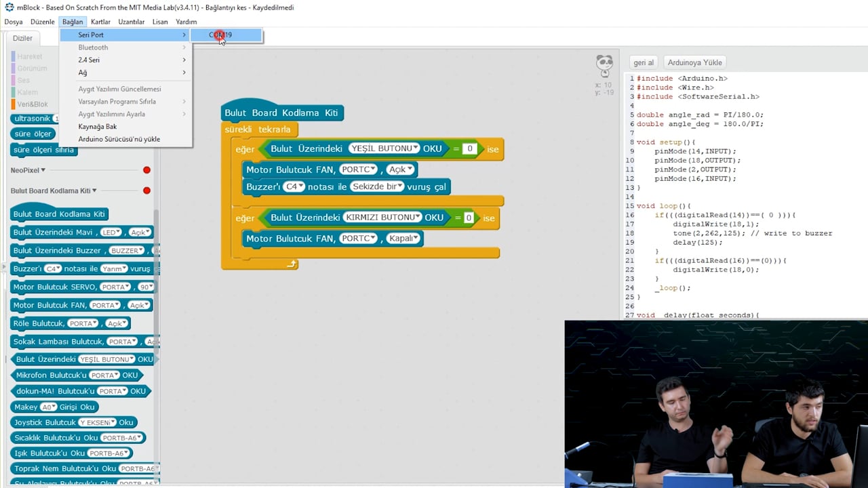Select the Ses block category
868x488 pixels.
[21, 80]
